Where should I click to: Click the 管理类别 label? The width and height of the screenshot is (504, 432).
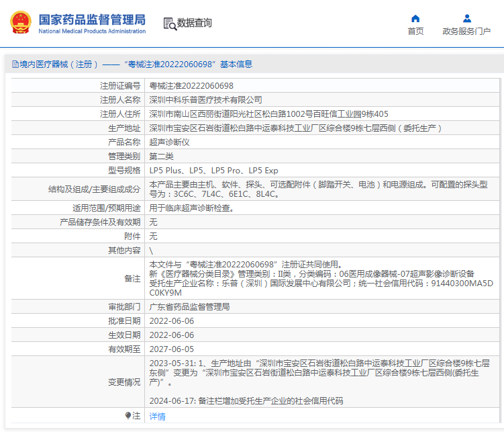tap(124, 157)
